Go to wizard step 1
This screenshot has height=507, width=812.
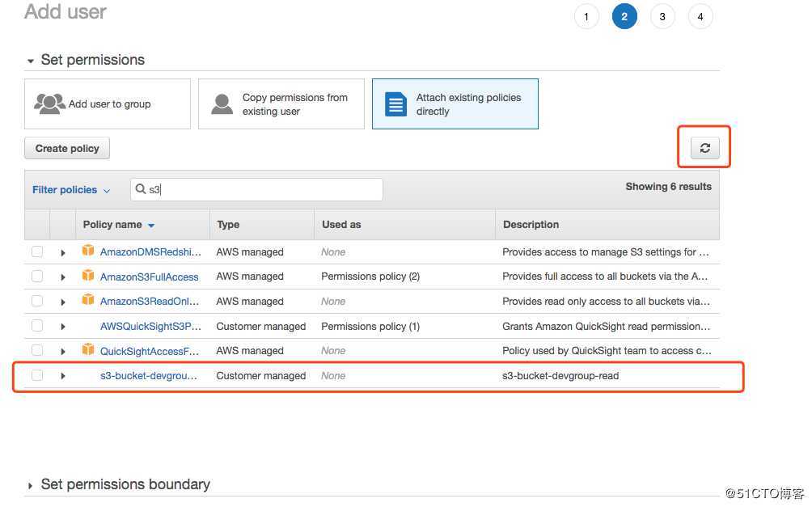(x=586, y=16)
